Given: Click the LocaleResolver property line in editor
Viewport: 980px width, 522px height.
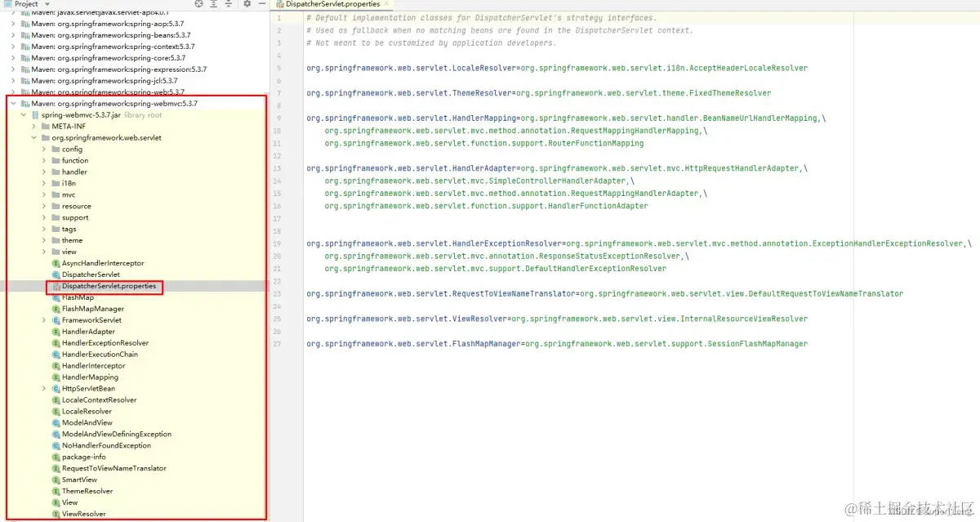Looking at the screenshot, I should pyautogui.click(x=557, y=68).
